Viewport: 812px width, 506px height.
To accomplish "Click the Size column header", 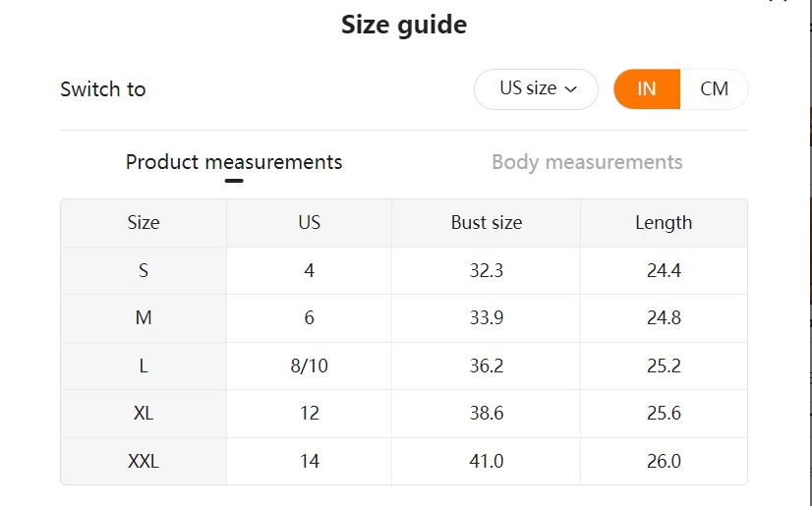I will pos(144,222).
